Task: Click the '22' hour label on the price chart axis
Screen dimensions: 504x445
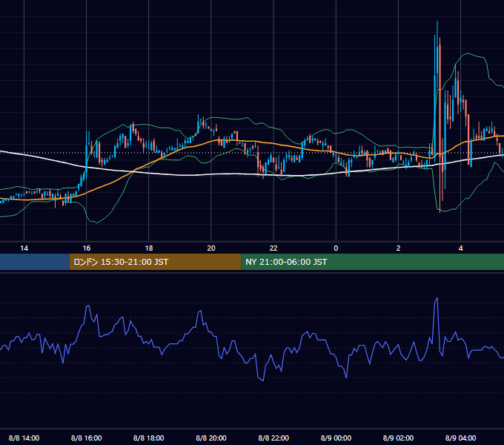Action: tap(273, 248)
